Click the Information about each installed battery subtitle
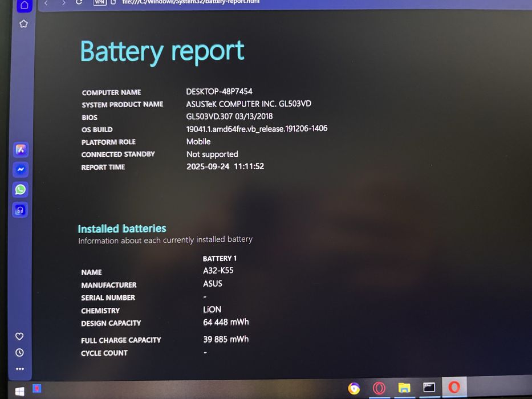Viewport: 532px width, 399px height. (165, 240)
